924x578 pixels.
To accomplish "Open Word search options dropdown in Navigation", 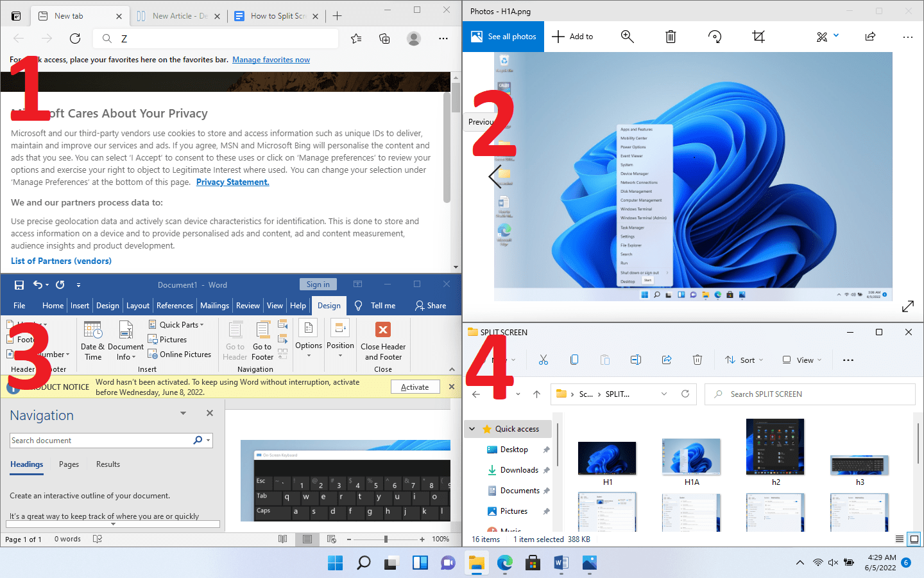I will tap(208, 441).
